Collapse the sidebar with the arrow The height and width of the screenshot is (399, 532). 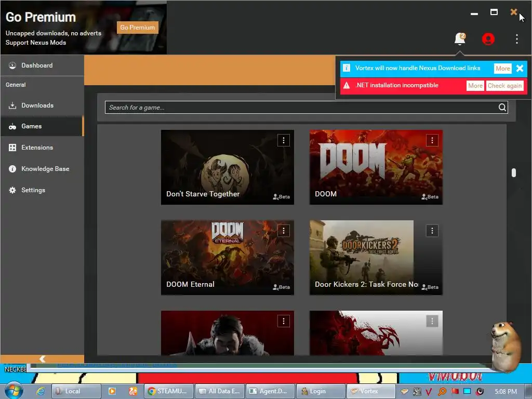pos(42,359)
